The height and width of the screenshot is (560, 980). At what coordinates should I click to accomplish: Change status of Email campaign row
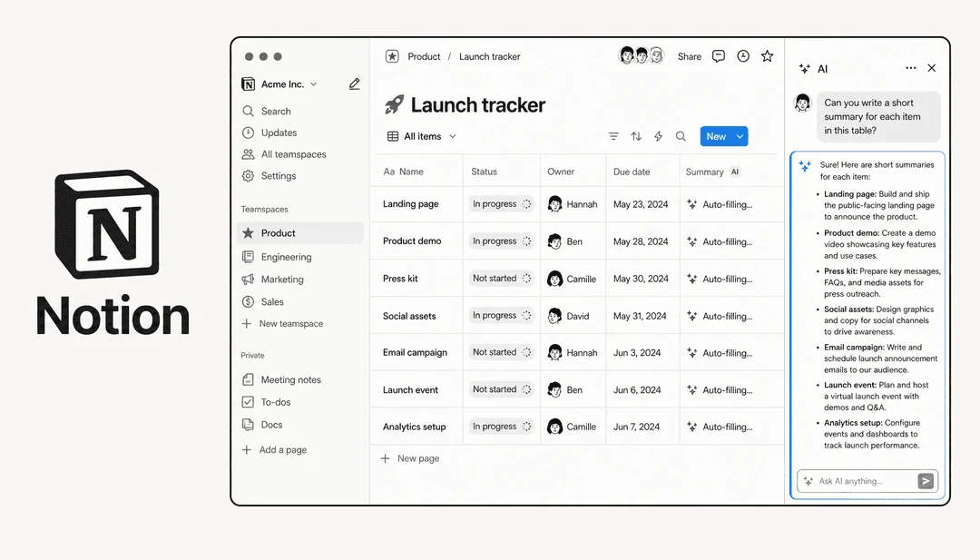501,352
